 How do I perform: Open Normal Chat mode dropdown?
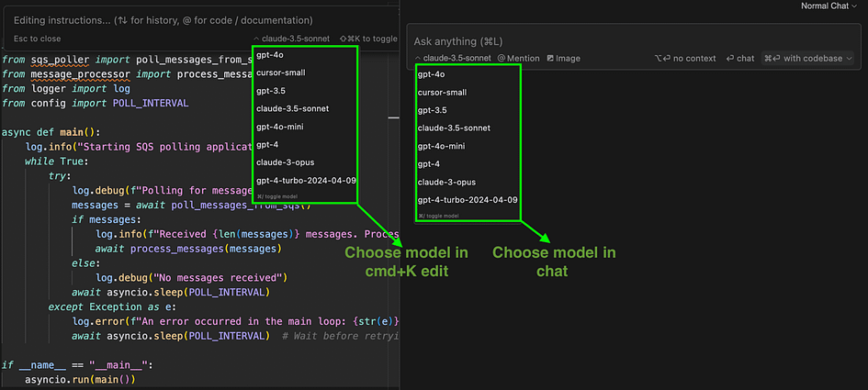[x=829, y=6]
